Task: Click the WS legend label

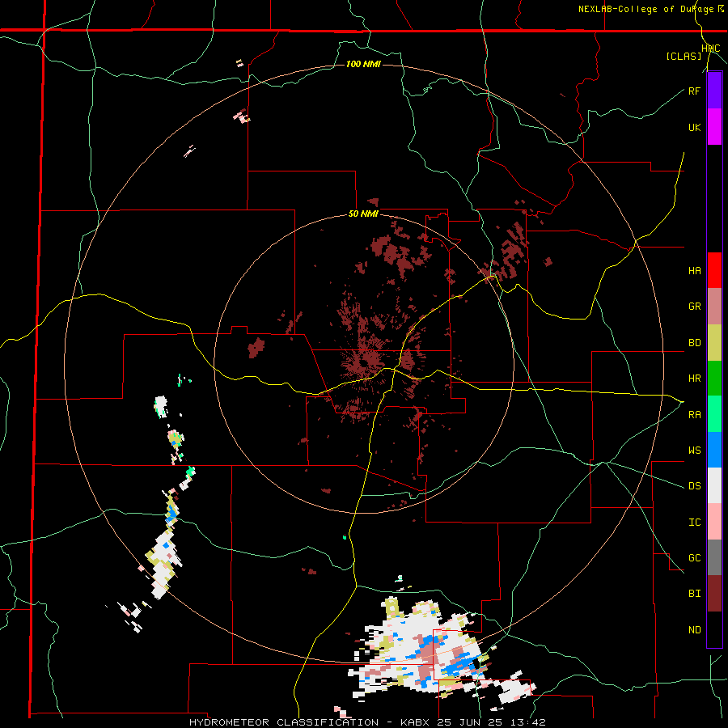Action: [694, 450]
